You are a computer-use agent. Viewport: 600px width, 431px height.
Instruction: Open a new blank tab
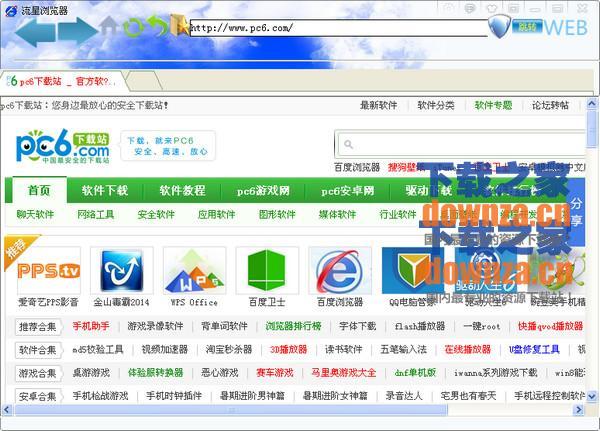(x=143, y=81)
